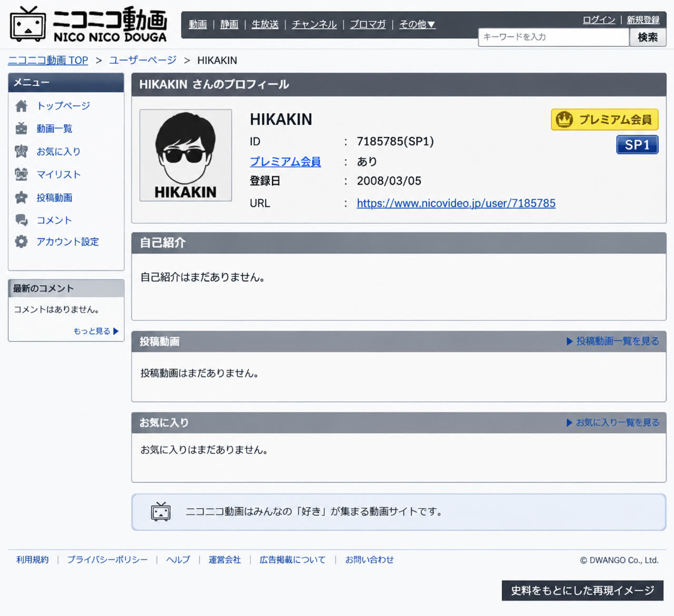This screenshot has width=674, height=616.
Task: Select the 動画一覧 sidebar icon
Action: (21, 128)
